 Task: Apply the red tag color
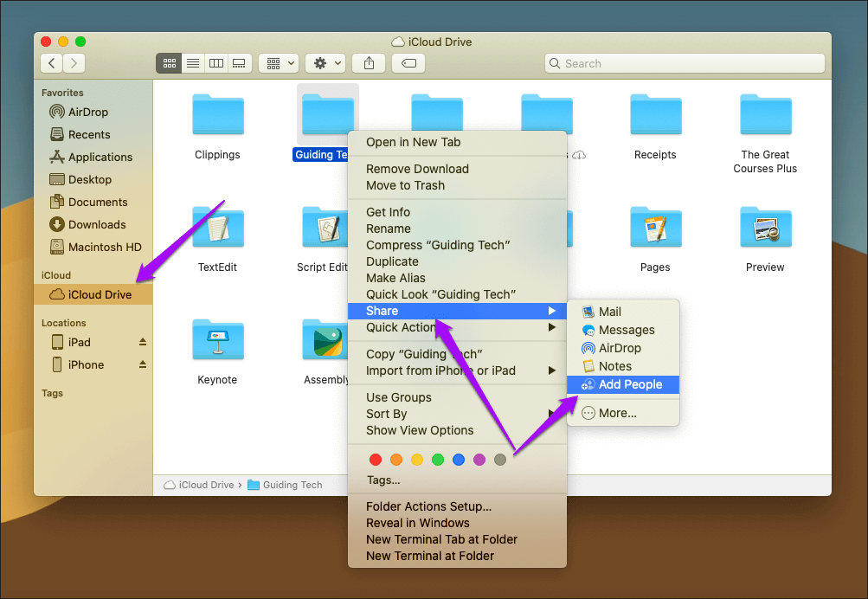[x=376, y=460]
